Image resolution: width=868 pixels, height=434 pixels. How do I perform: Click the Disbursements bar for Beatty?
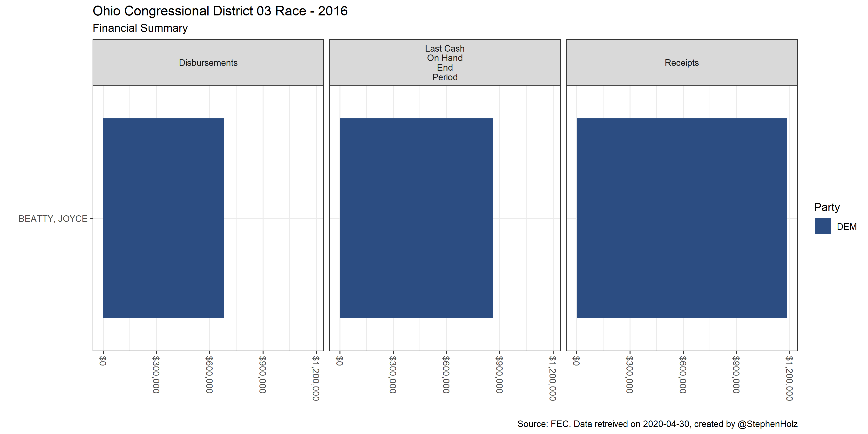click(163, 218)
